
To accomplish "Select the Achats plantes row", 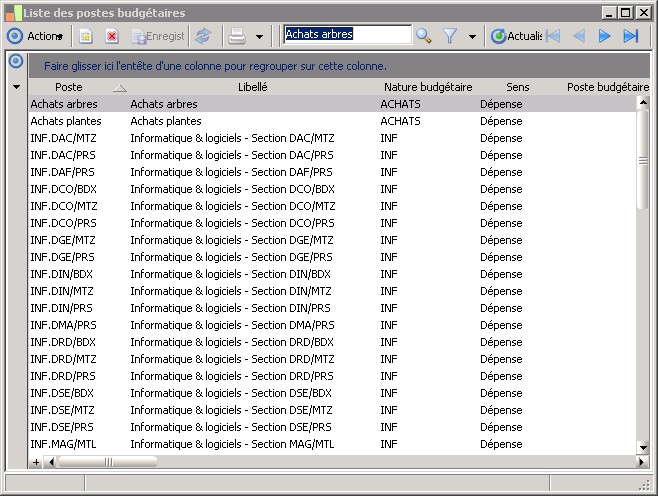I will click(66, 121).
